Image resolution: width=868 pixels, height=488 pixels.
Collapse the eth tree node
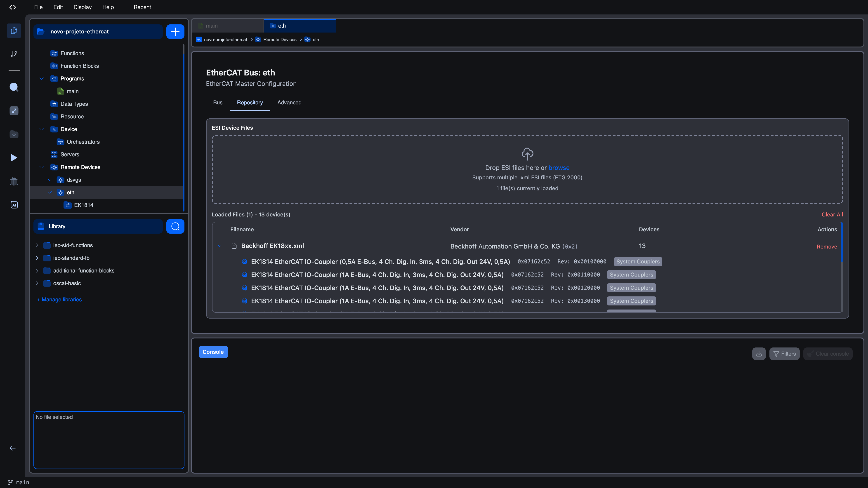(50, 193)
